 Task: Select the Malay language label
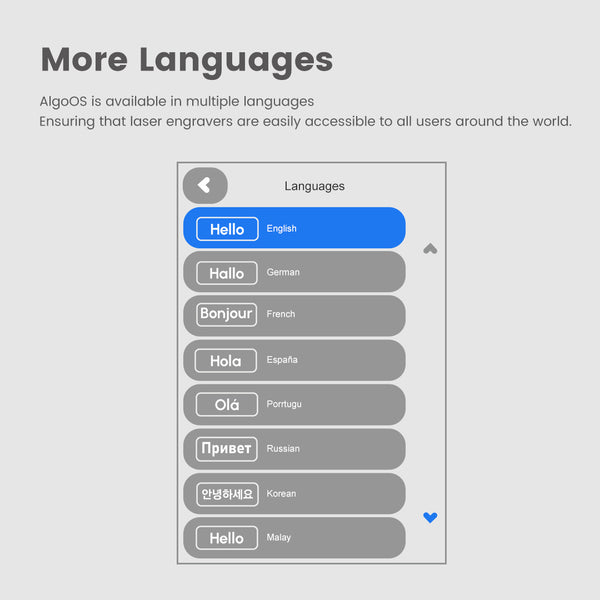[279, 538]
